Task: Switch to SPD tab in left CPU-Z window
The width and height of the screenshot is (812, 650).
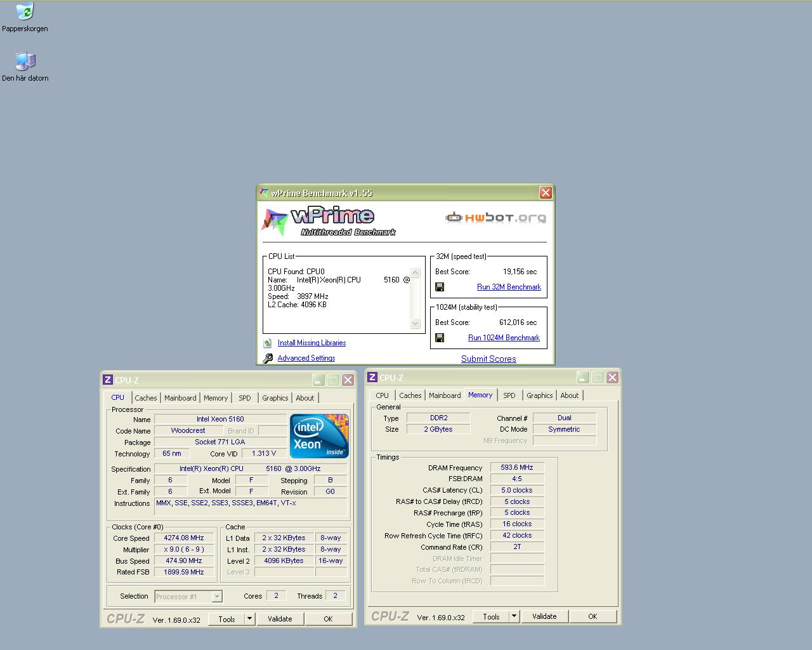Action: point(245,398)
